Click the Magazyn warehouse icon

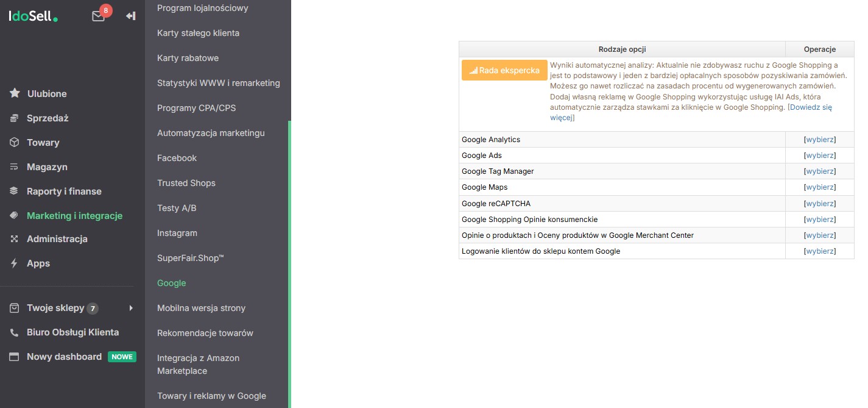[15, 166]
